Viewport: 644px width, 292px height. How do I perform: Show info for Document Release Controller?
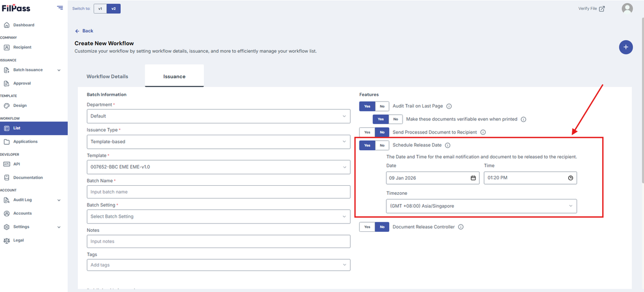coord(461,227)
